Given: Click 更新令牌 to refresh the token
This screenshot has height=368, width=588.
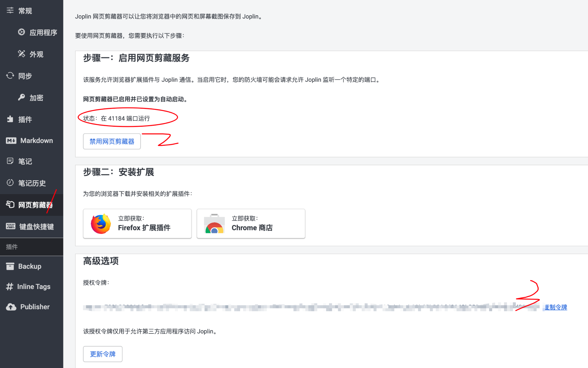Looking at the screenshot, I should coord(103,354).
